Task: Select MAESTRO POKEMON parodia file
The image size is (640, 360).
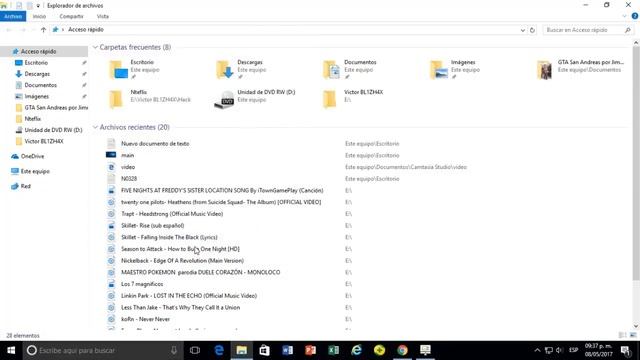Action: tap(200, 272)
